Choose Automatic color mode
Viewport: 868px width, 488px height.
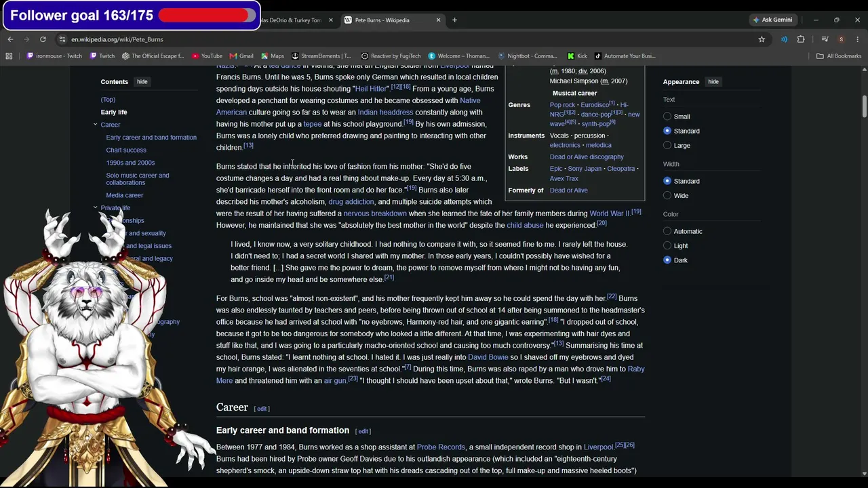pos(667,231)
